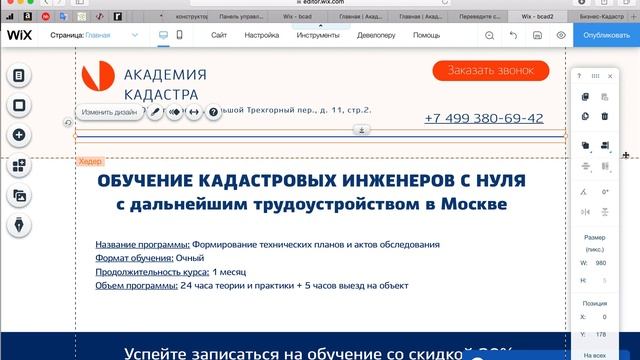Click the Wix logo
Screen dimensions: 640x360
[19, 35]
